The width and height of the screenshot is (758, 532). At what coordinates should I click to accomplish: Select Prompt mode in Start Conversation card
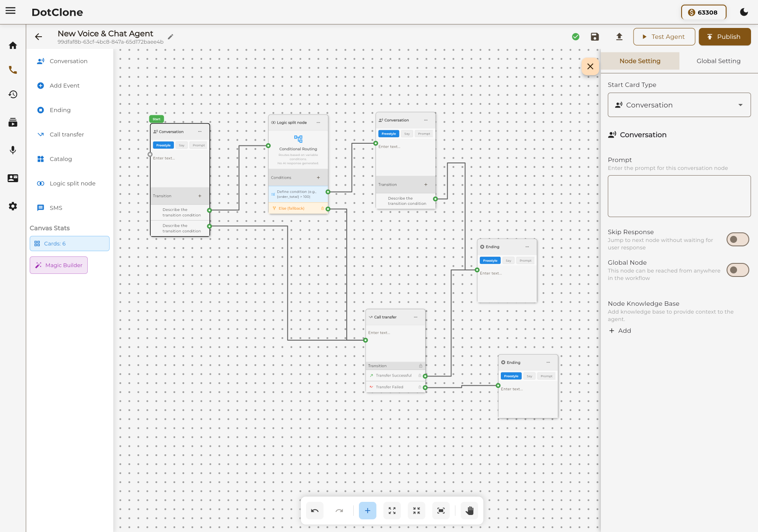tap(199, 145)
